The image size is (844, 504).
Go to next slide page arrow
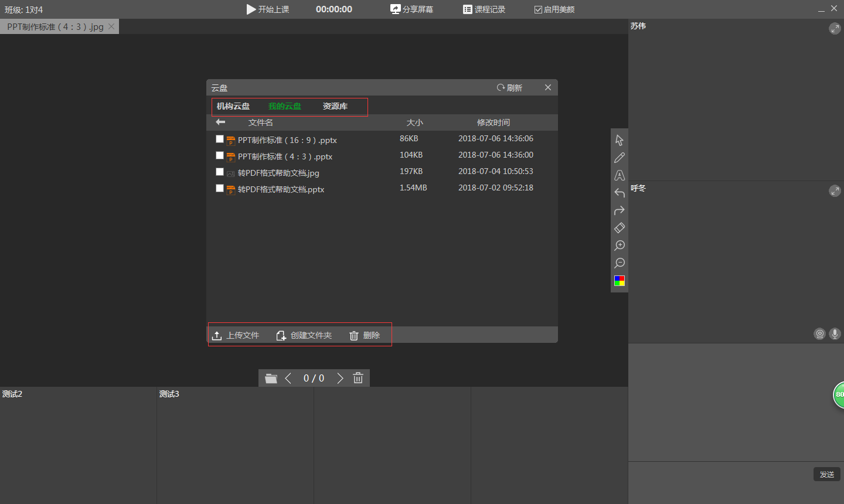coord(340,379)
